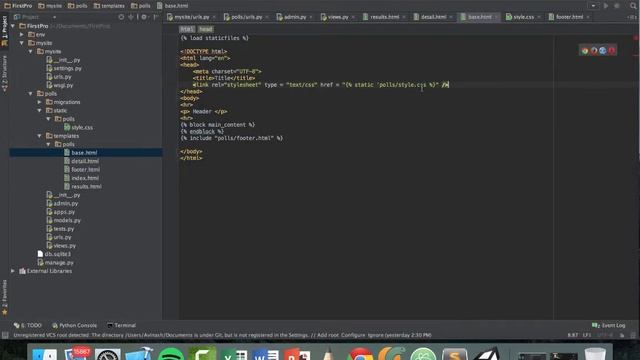The height and width of the screenshot is (360, 640).
Task: Collapse the templates folder
Action: tap(40, 136)
